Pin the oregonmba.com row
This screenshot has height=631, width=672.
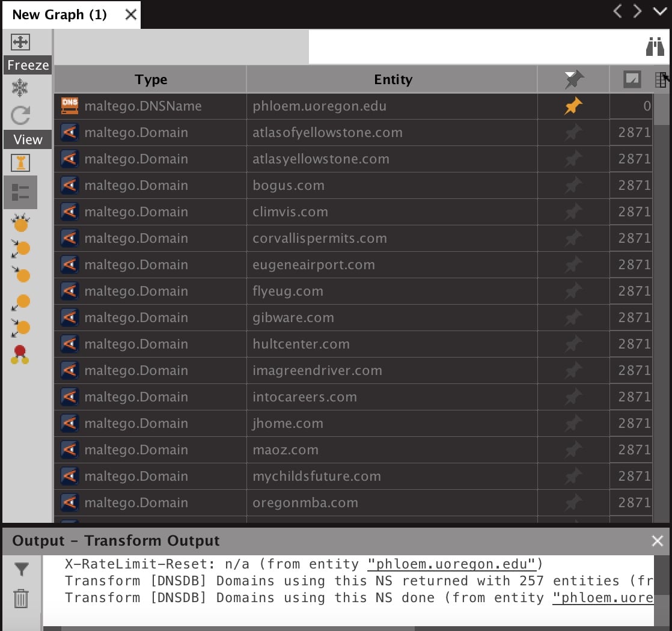(573, 502)
